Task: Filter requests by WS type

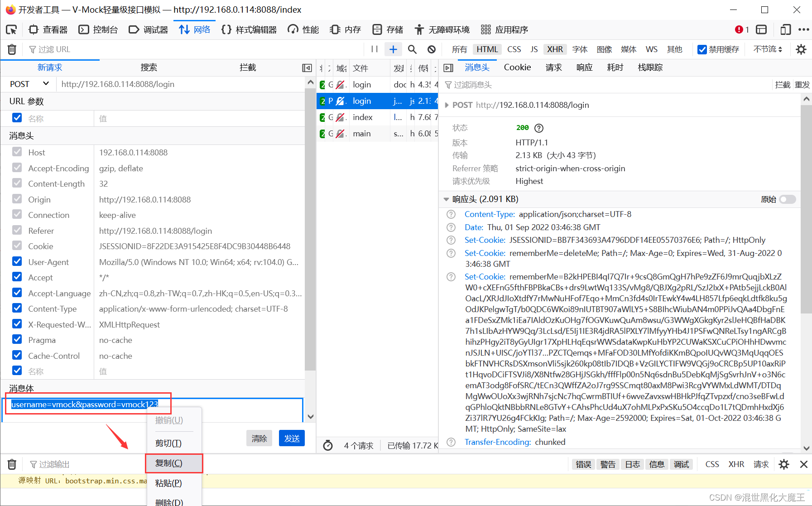Action: tap(652, 49)
